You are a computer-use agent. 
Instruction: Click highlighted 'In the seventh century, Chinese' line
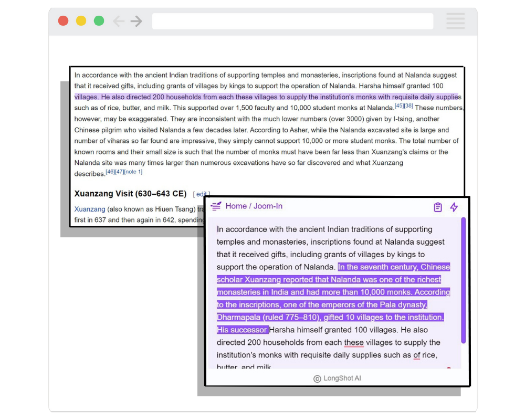(394, 267)
